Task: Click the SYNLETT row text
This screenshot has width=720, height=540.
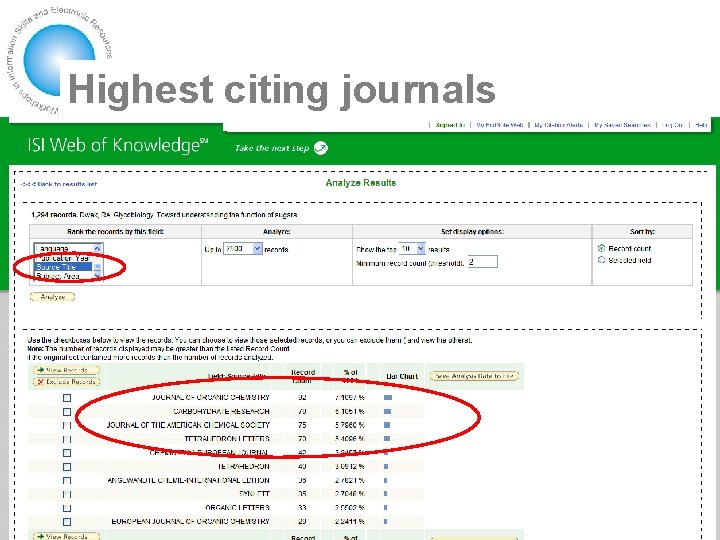Action: (254, 494)
